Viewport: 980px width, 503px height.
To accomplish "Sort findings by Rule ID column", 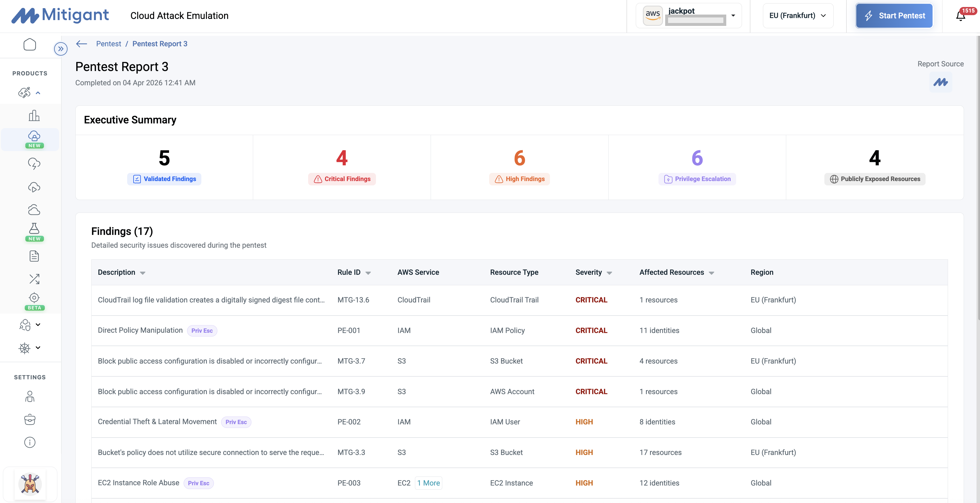I will (368, 273).
